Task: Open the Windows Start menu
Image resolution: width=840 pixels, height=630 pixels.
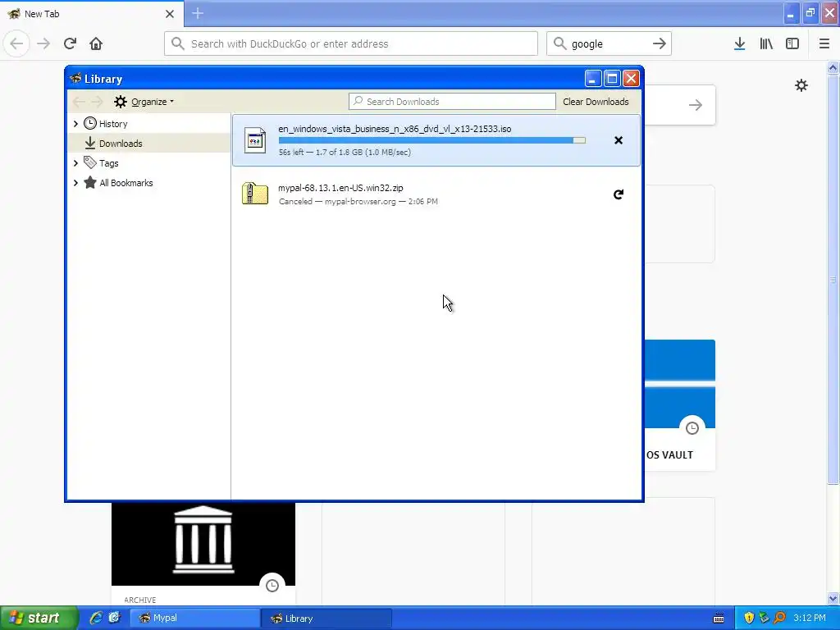Action: coord(38,618)
